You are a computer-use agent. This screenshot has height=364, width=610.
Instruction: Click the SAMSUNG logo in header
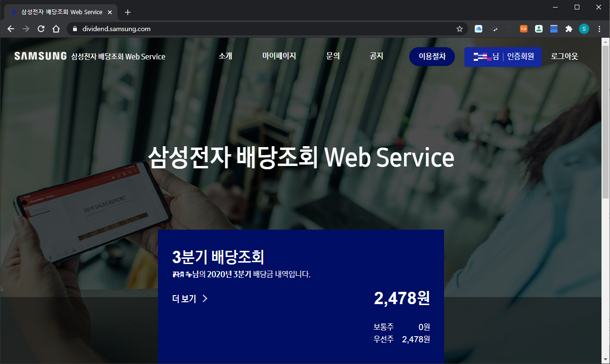(40, 56)
